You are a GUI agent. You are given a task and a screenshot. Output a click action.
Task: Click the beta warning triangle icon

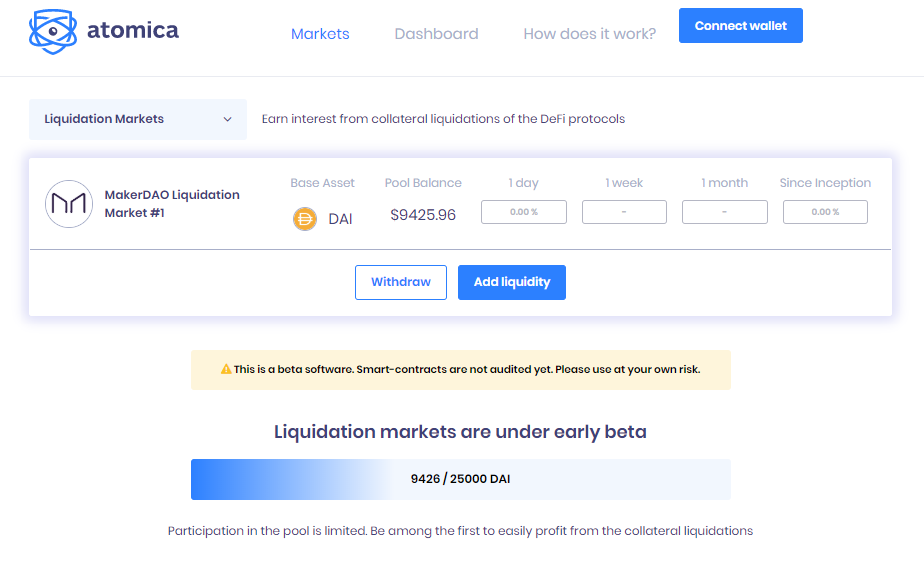(226, 370)
